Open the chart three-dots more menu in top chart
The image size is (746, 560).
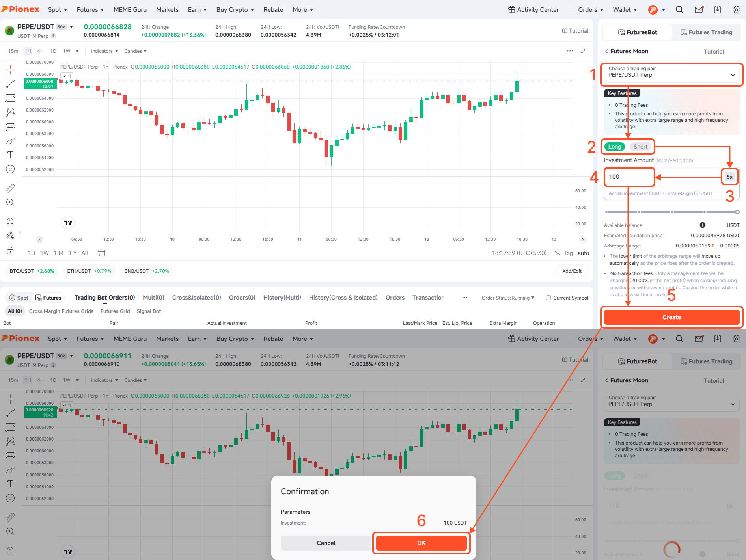[x=570, y=51]
